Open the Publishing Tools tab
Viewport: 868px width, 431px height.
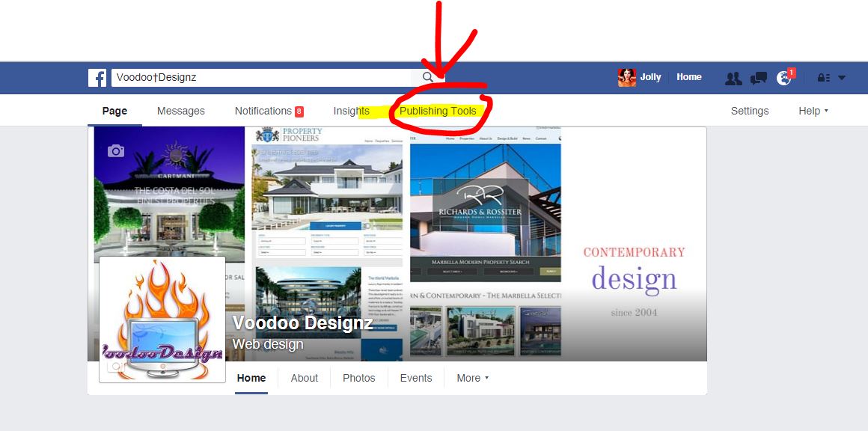click(x=438, y=111)
